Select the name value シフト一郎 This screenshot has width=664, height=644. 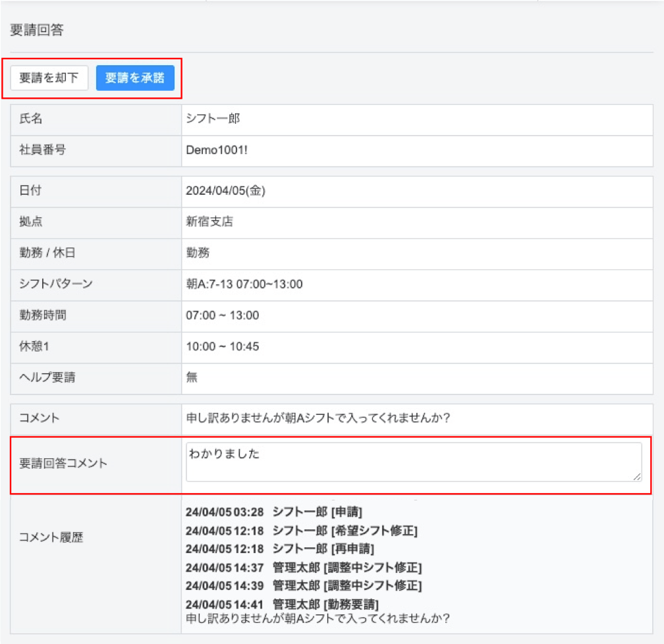click(x=213, y=119)
